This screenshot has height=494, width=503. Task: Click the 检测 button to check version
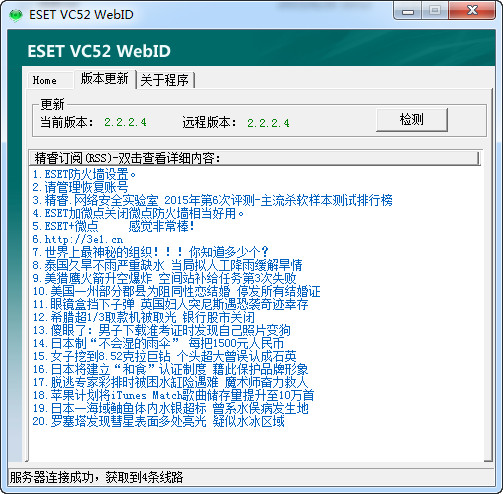[x=412, y=120]
